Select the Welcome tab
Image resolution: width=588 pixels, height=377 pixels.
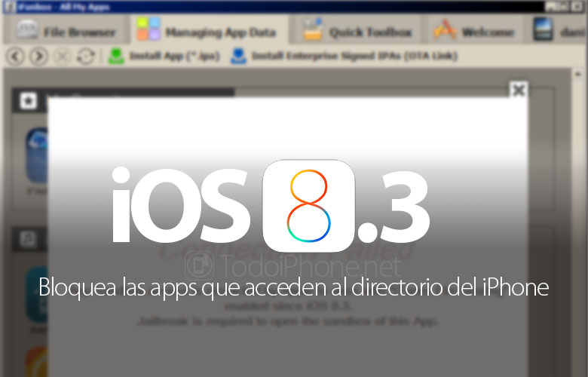475,32
